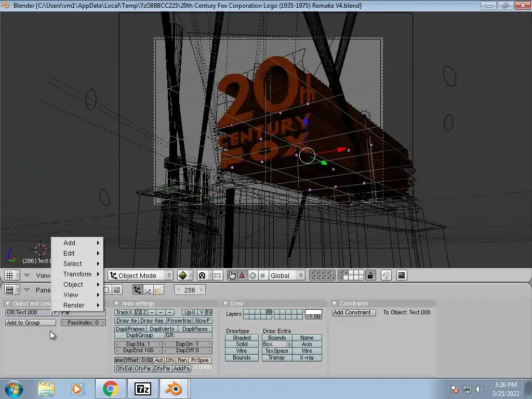Open the pivot point selector
The image size is (532, 399).
[x=205, y=275]
